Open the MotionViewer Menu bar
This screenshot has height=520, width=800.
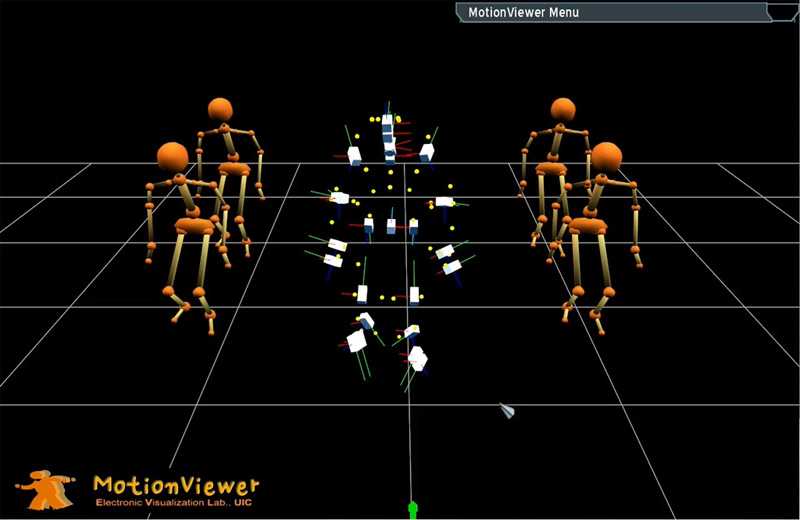[612, 12]
